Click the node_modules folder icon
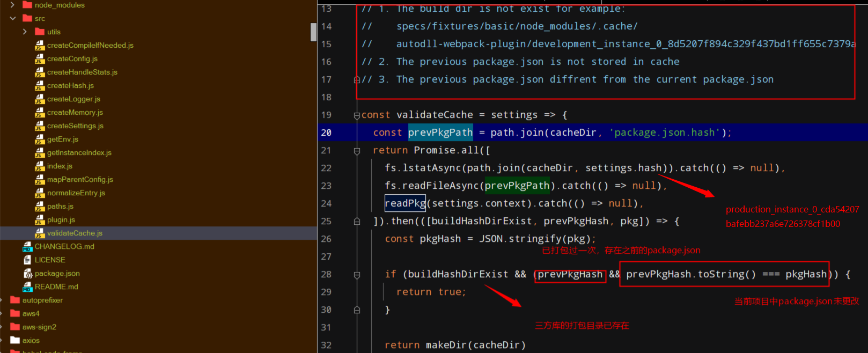The width and height of the screenshot is (868, 353). pyautogui.click(x=27, y=5)
